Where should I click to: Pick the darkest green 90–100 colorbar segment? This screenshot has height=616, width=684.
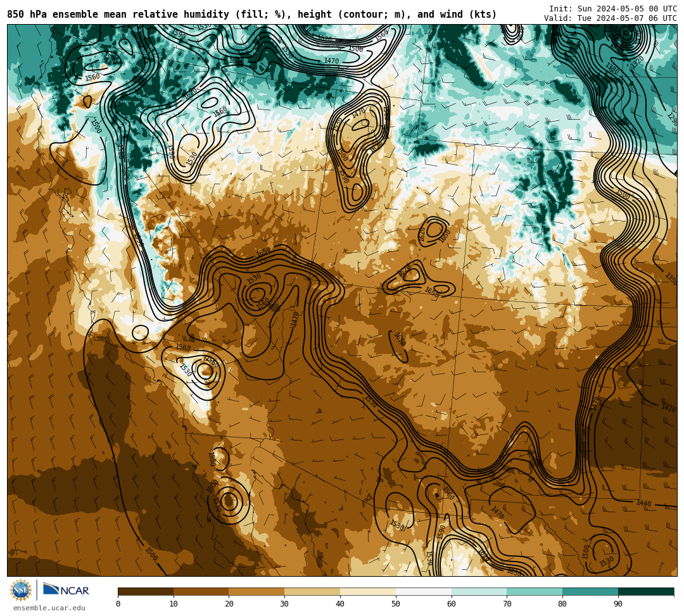coord(646,591)
